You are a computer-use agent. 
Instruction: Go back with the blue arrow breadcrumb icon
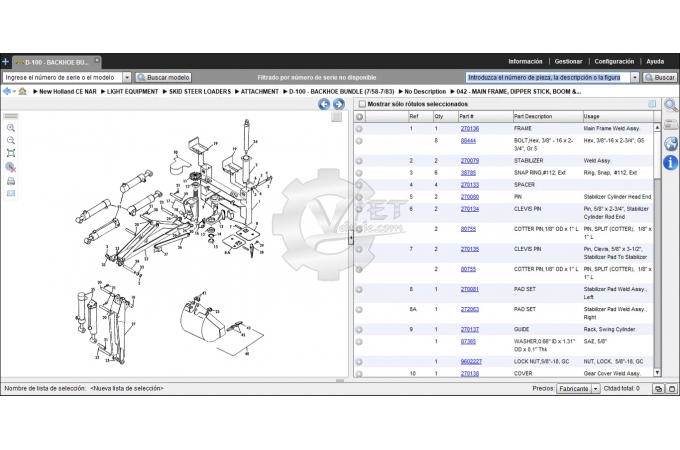(x=7, y=91)
